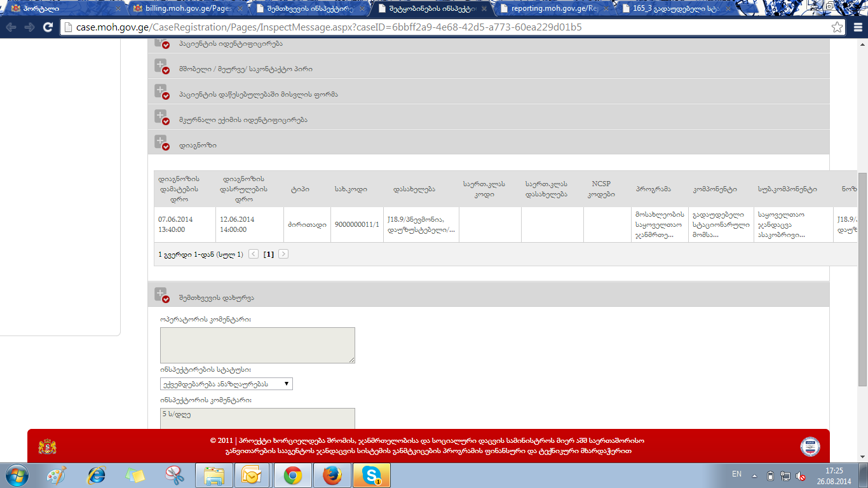Click the ოპერატორის კომენტარი text area
Viewport: 868px width, 488px height.
pyautogui.click(x=257, y=345)
